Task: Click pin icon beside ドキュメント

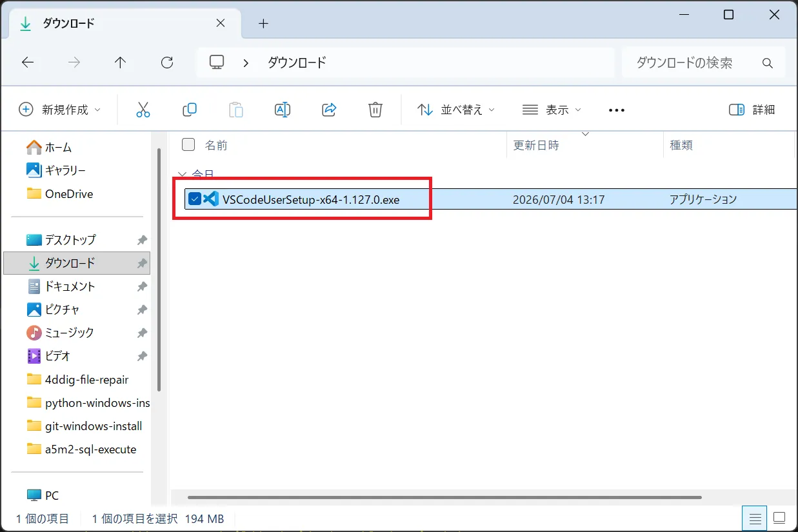Action: click(x=142, y=286)
